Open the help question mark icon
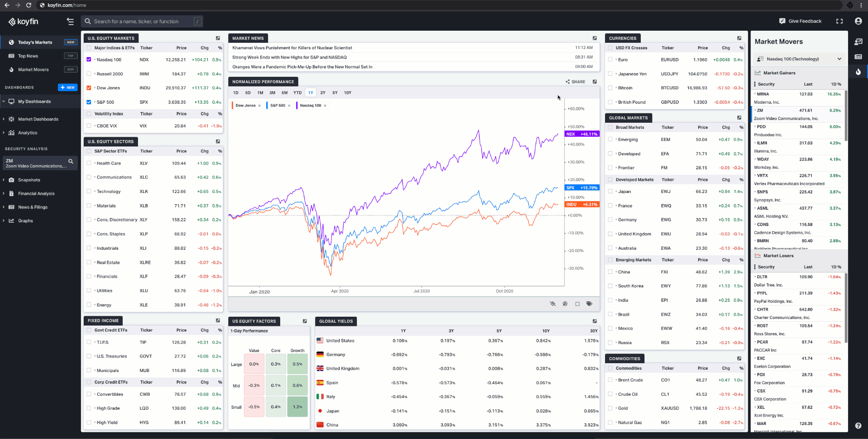Screen dimensions: 868x439 pos(858,426)
